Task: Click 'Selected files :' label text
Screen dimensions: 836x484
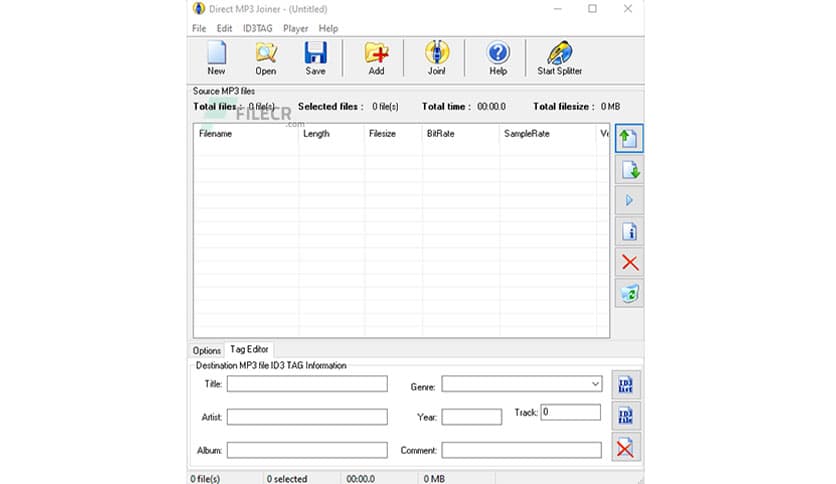Action: click(331, 107)
